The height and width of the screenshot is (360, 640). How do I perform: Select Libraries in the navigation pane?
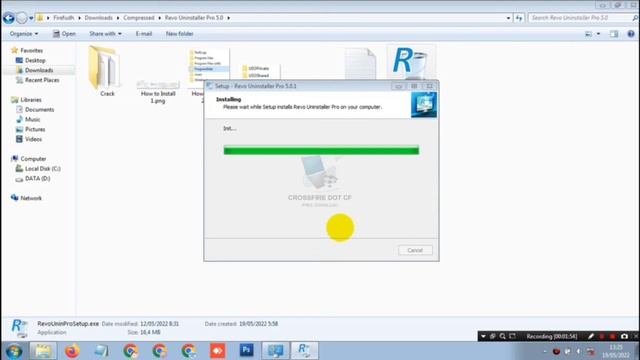click(x=31, y=100)
